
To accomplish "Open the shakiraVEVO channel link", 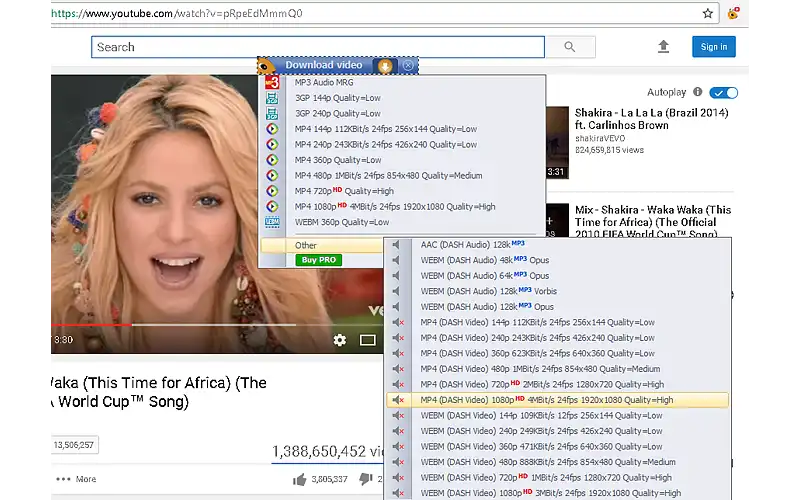I will click(x=599, y=138).
